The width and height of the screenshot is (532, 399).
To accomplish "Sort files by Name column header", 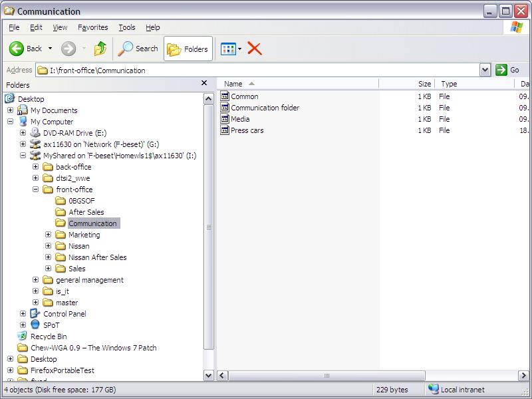I will (x=233, y=84).
